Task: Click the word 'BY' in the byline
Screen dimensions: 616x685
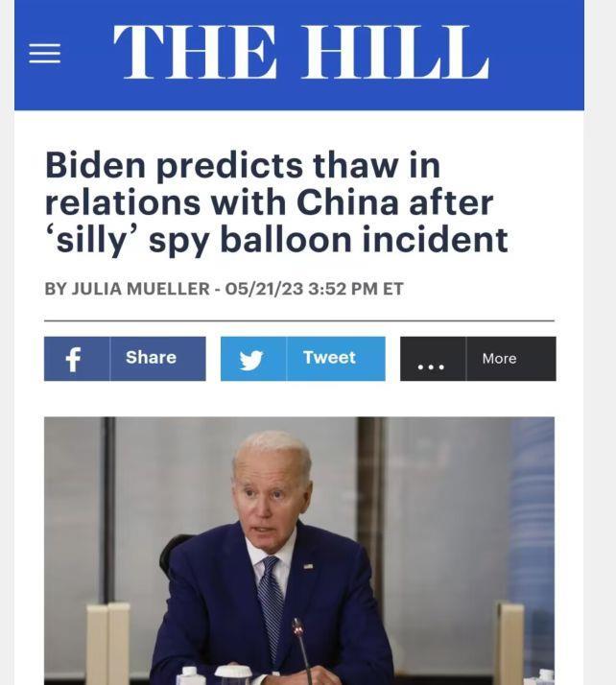Action: tap(56, 289)
